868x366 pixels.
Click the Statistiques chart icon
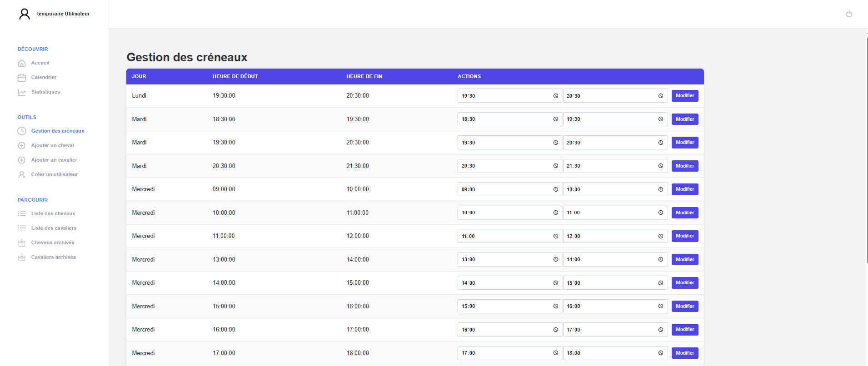pyautogui.click(x=22, y=92)
